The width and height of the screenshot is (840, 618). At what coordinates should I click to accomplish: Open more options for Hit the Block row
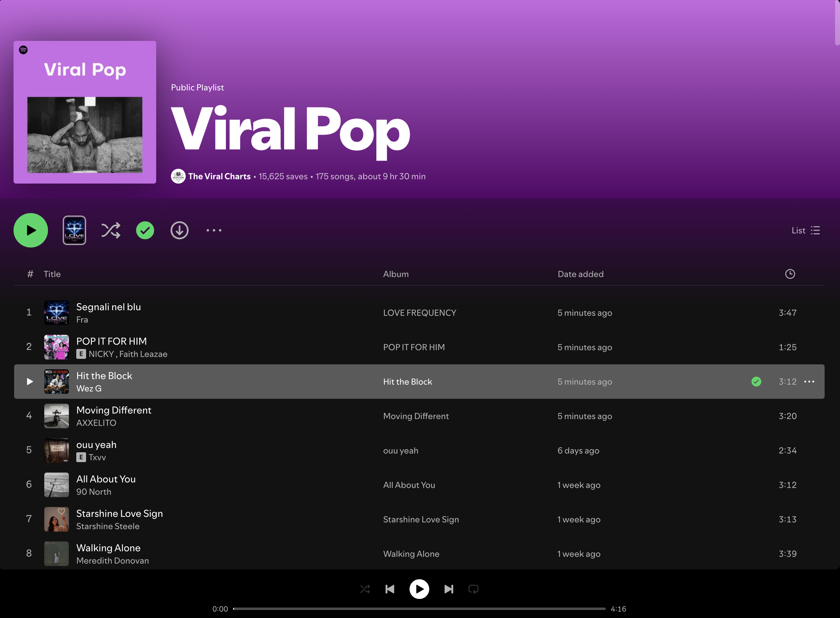tap(809, 382)
